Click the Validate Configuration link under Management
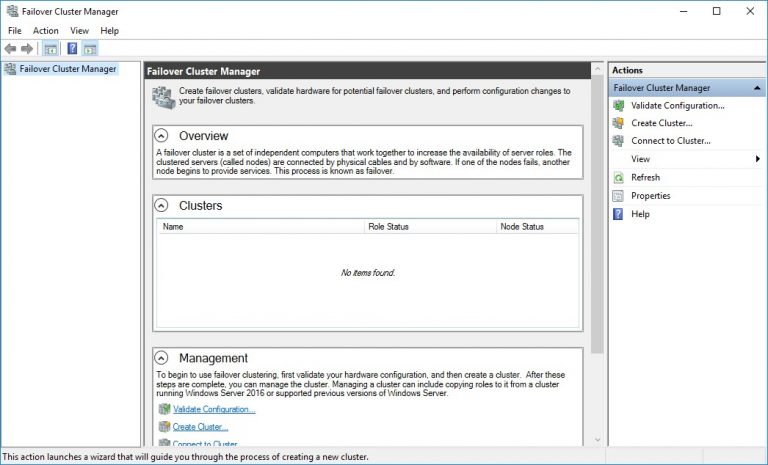Image resolution: width=768 pixels, height=465 pixels. (214, 409)
